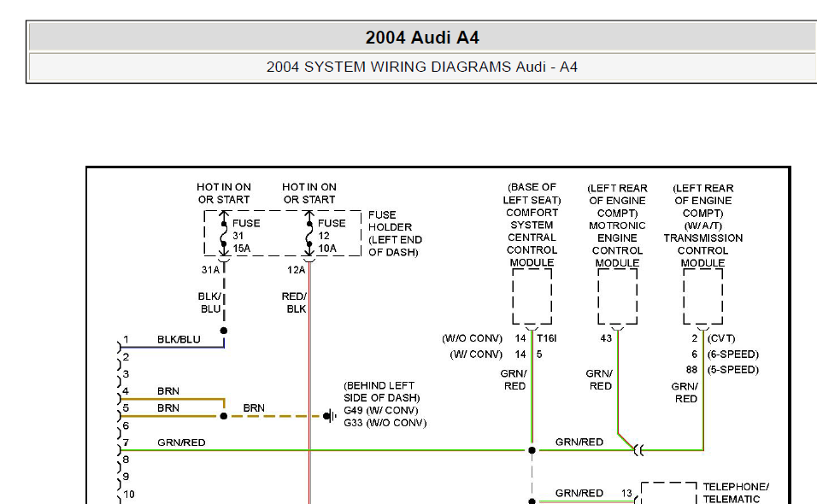Viewport: 817px width, 504px height.
Task: Click connector pin number 6
Action: [x=126, y=426]
